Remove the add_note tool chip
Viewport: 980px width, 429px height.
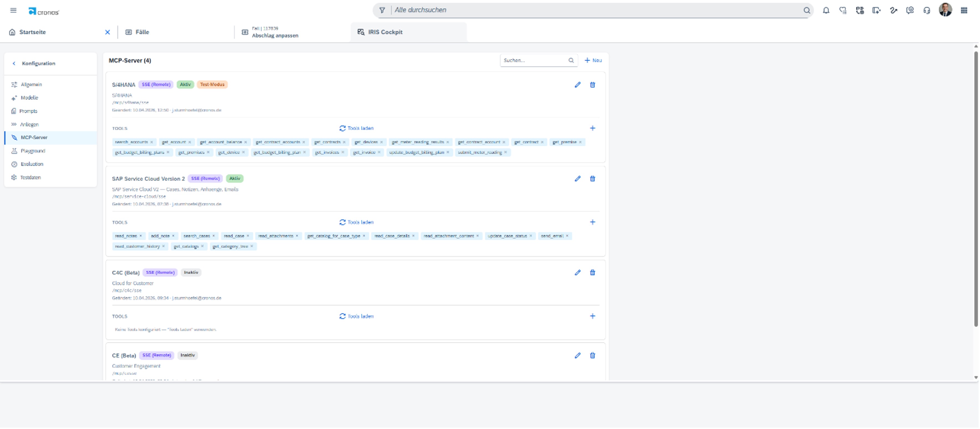(173, 237)
